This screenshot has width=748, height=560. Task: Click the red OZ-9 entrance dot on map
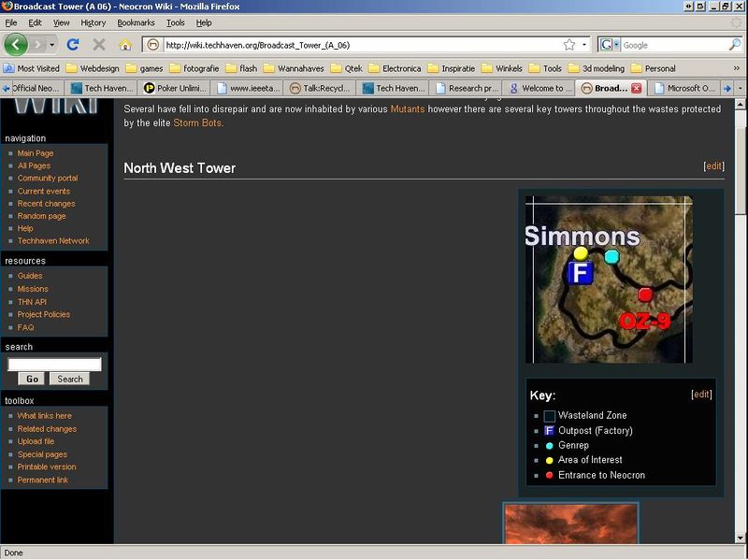pos(644,294)
